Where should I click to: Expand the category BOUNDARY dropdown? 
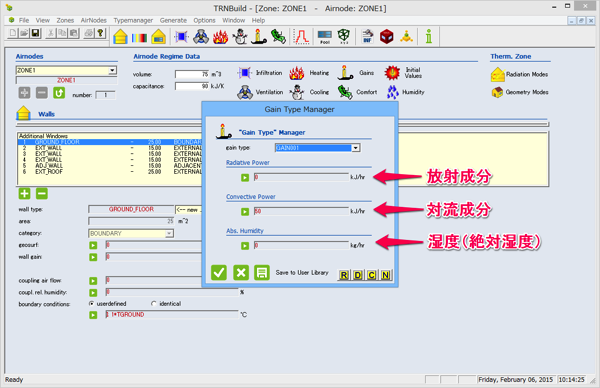[x=169, y=233]
